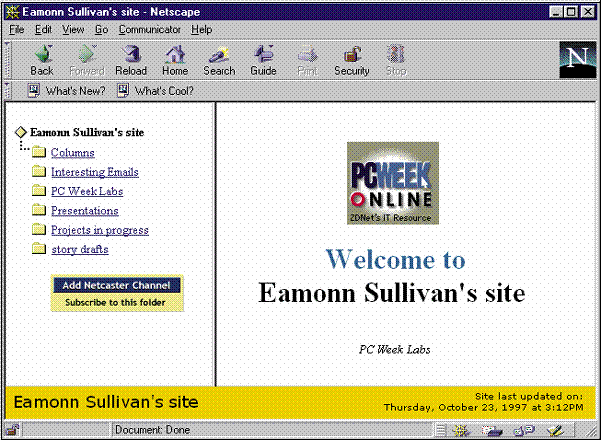
Task: Click the Site last updated date text
Action: pos(484,402)
